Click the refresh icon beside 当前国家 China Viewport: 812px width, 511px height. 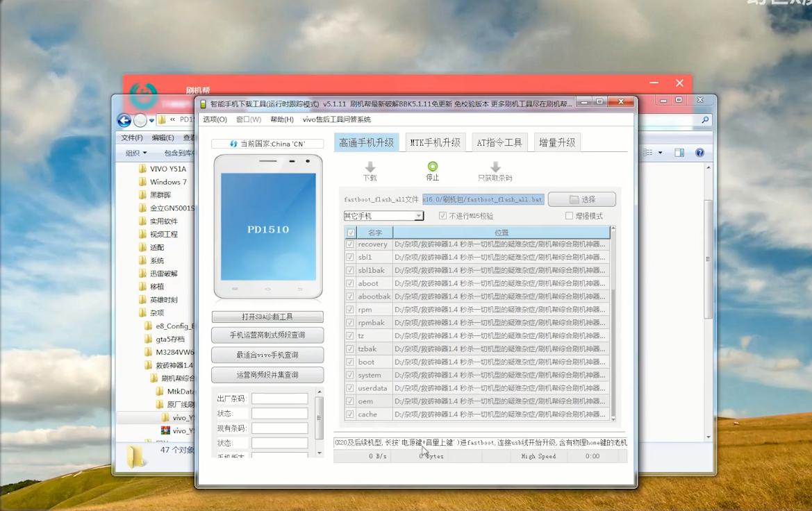click(233, 144)
